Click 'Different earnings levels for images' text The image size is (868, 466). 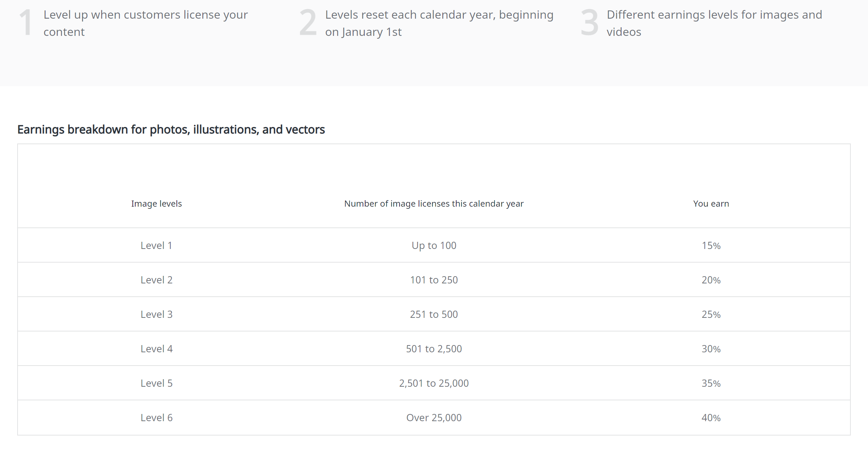[x=714, y=15]
